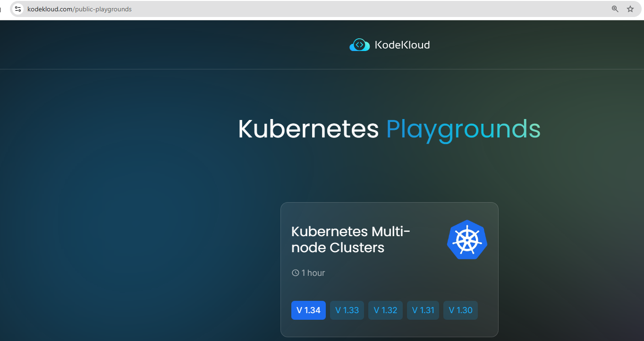This screenshot has width=644, height=341.
Task: Click the word Multi- in the card title
Action: tap(391, 231)
